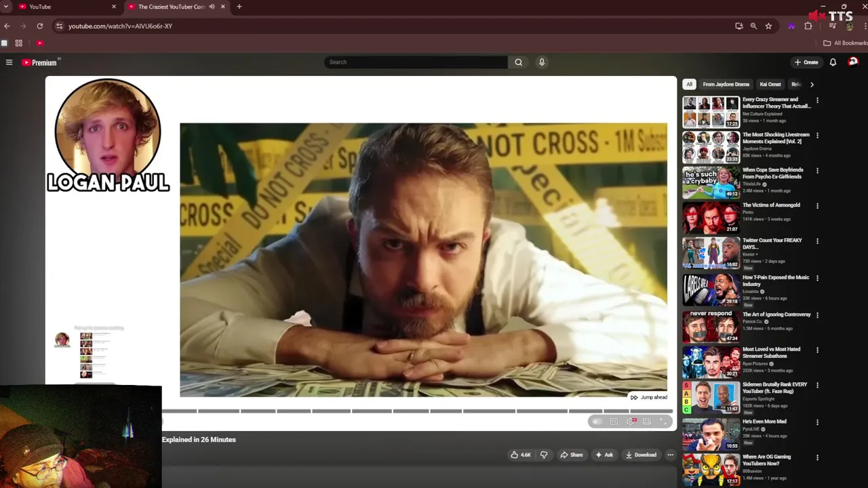Open more actions ellipsis beside Download
Screen dimensions: 868x488
671,455
